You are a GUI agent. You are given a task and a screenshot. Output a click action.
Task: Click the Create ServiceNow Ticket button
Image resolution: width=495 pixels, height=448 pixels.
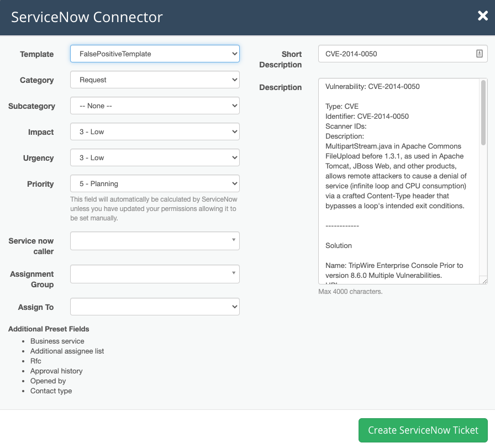pyautogui.click(x=423, y=430)
